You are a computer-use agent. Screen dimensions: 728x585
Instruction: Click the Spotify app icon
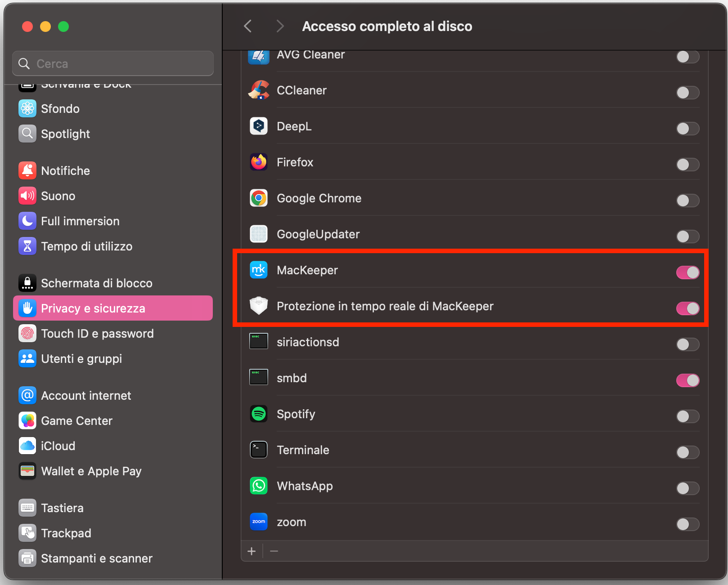coord(259,414)
